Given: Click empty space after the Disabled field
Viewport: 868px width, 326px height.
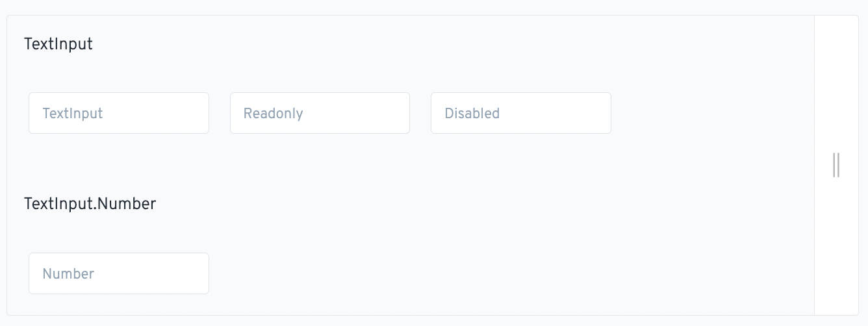Looking at the screenshot, I should [711, 113].
